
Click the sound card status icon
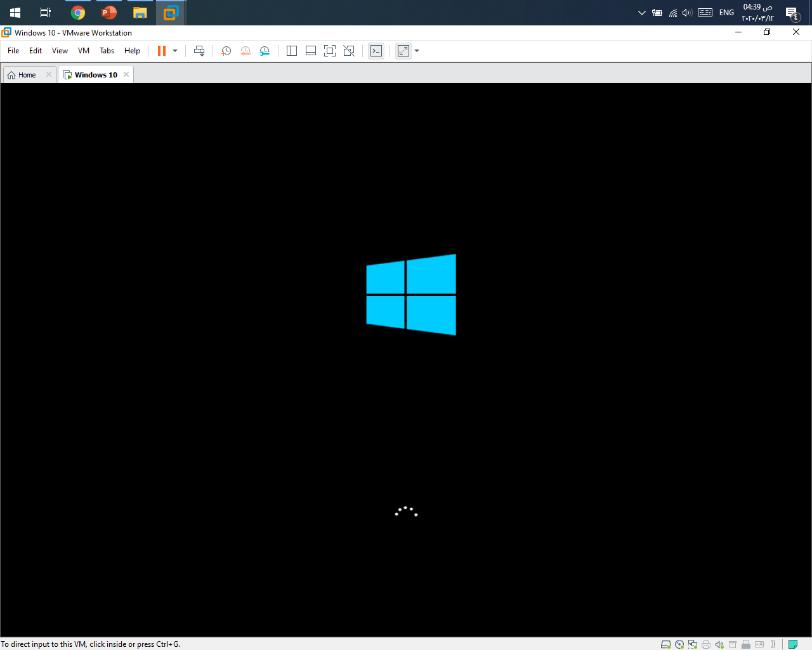[719, 644]
